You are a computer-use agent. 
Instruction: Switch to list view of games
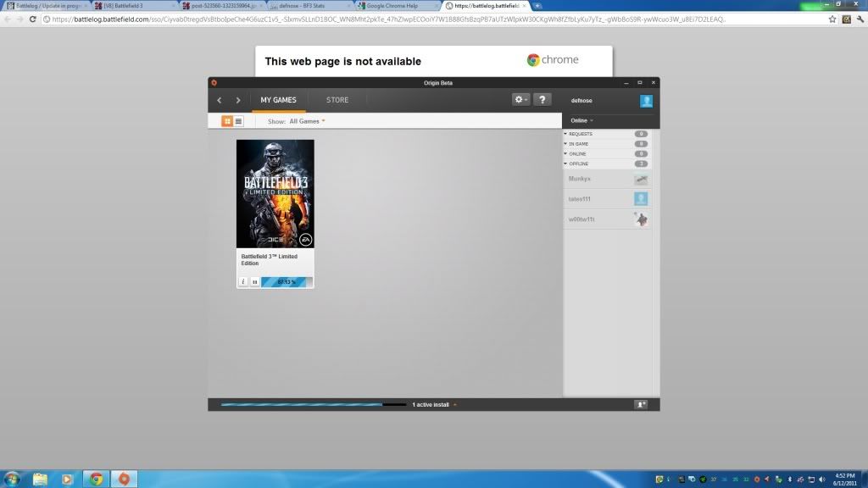(x=238, y=121)
